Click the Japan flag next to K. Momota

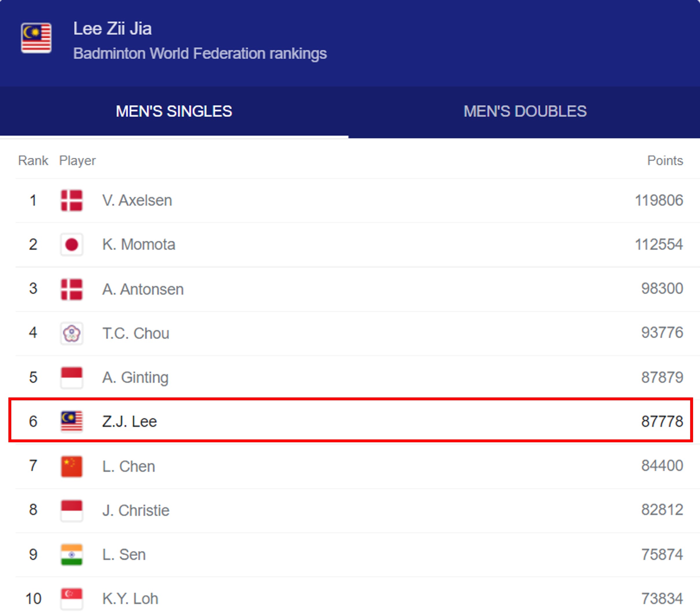click(x=71, y=245)
